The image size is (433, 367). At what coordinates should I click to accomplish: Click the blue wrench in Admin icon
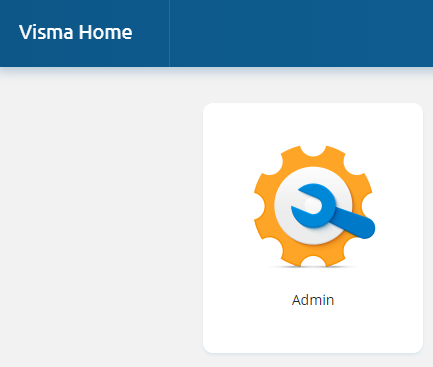pyautogui.click(x=333, y=211)
